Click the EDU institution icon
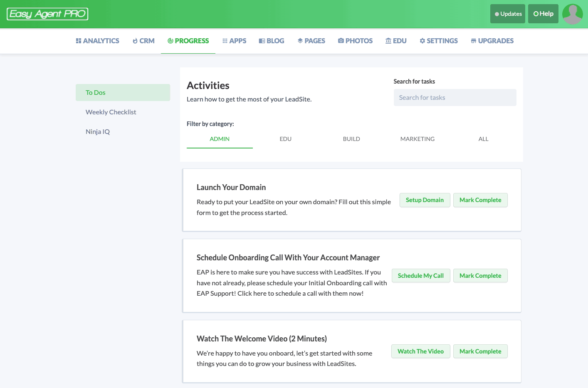Screen dimensions: 588x388 [388, 41]
